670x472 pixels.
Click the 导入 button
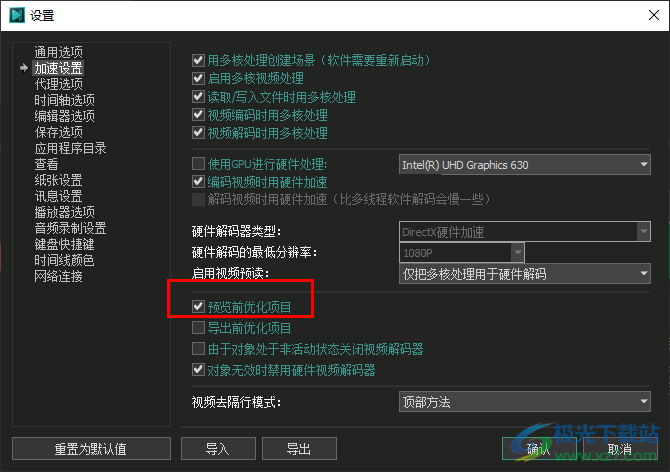point(218,449)
